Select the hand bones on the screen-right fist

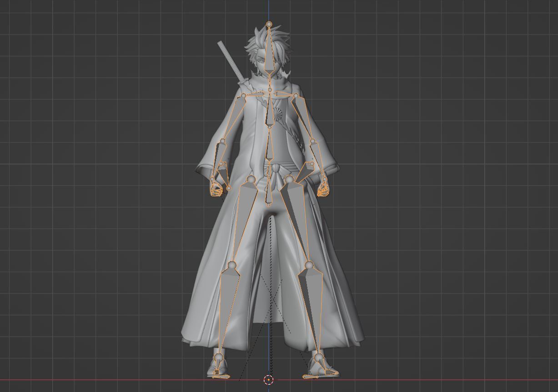(x=323, y=189)
